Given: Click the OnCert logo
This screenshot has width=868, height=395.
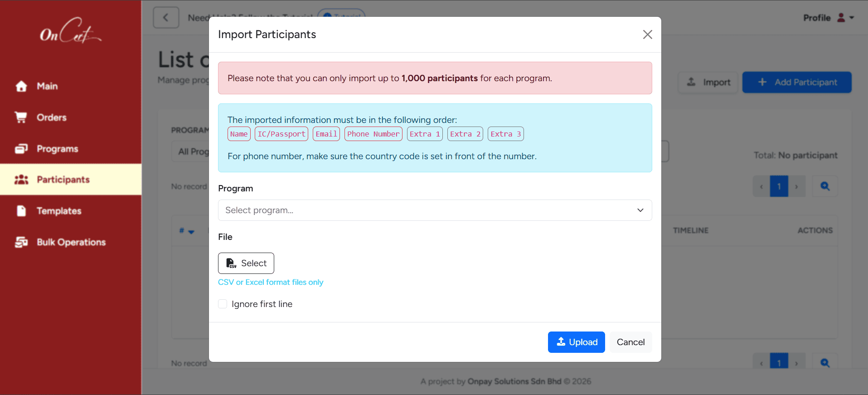Looking at the screenshot, I should [x=71, y=31].
